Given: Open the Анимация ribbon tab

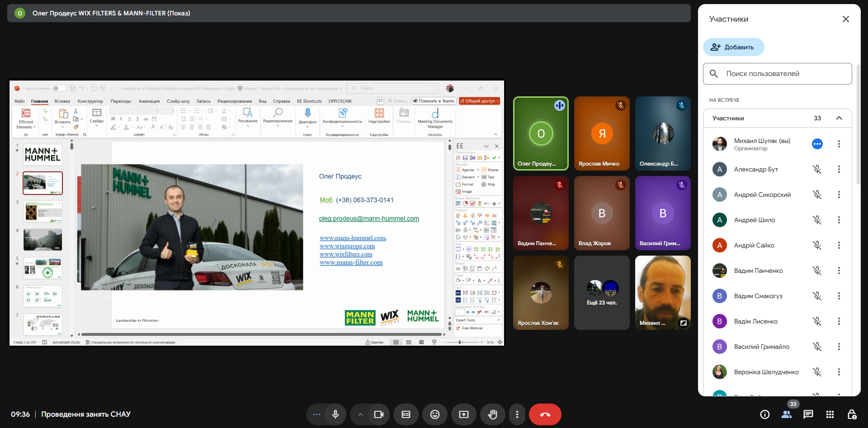Looking at the screenshot, I should [149, 101].
